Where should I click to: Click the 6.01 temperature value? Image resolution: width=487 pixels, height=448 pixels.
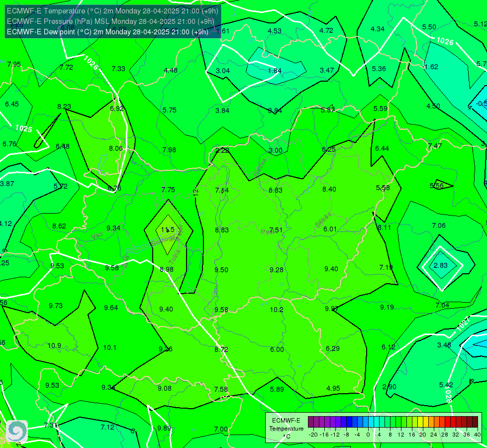[330, 229]
